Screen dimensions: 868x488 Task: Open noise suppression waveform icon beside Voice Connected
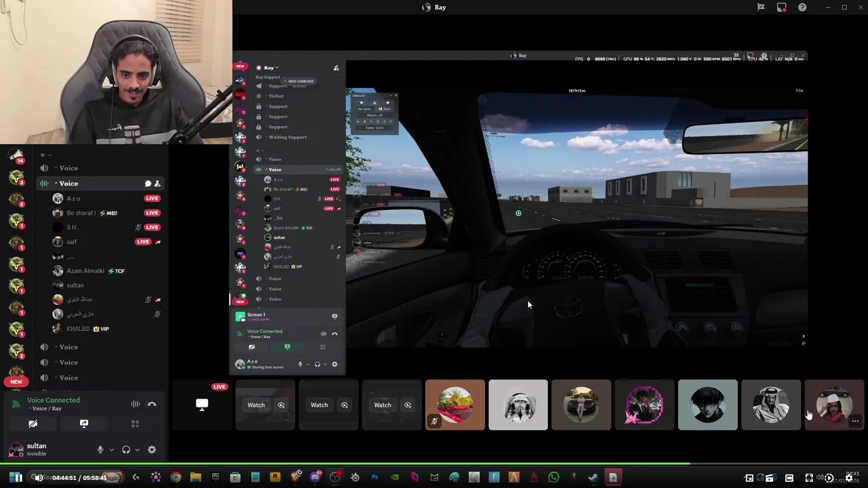point(136,404)
